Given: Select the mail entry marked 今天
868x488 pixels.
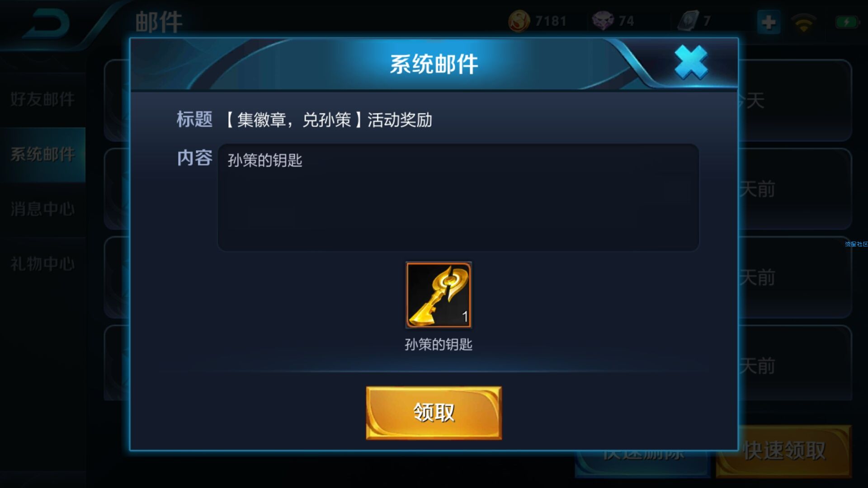Looking at the screenshot, I should pos(795,100).
